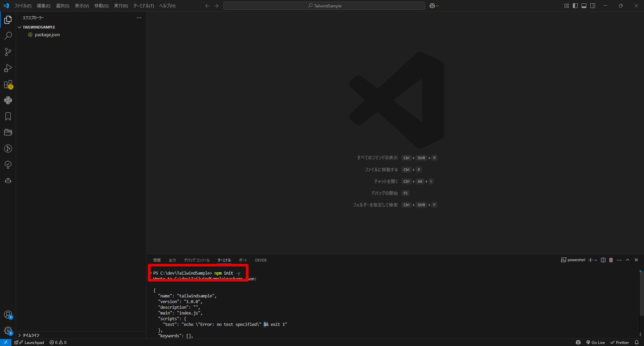Open the Extensions view icon
Viewport: 644px width, 346px height.
pyautogui.click(x=8, y=84)
